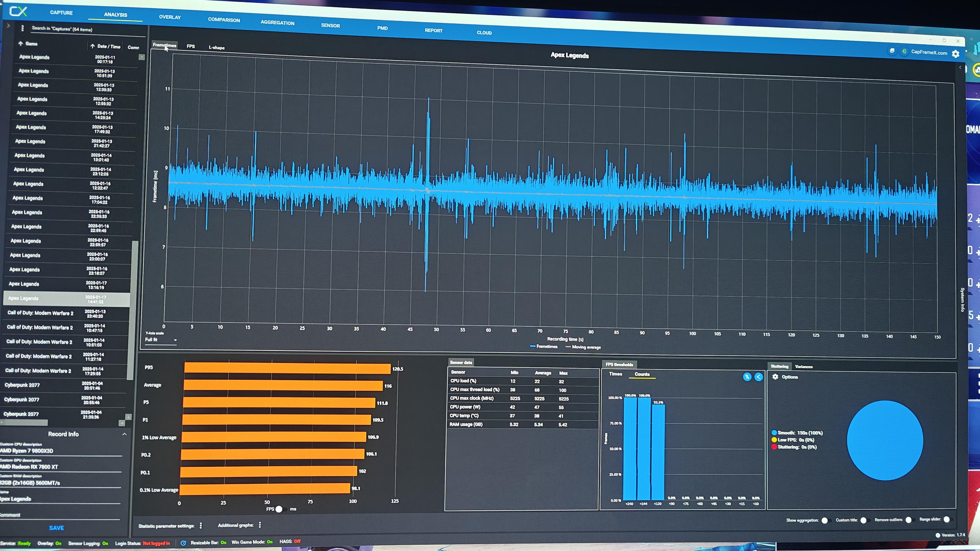Collapse the Record Info panel
This screenshot has width=980, height=551.
point(124,434)
